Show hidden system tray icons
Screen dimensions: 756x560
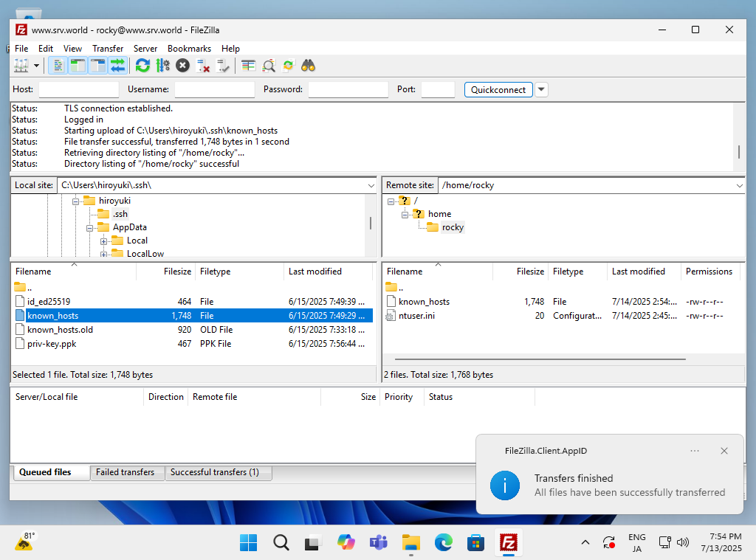tap(585, 542)
